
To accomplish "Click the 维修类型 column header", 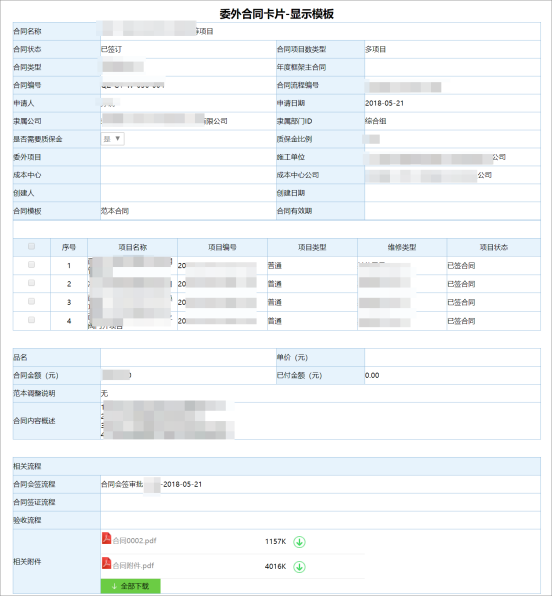I will pyautogui.click(x=402, y=247).
